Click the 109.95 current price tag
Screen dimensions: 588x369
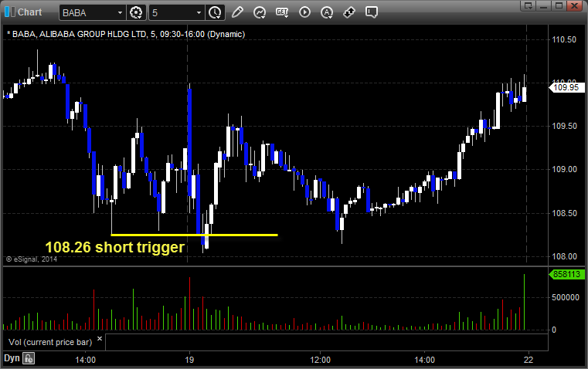coord(566,87)
